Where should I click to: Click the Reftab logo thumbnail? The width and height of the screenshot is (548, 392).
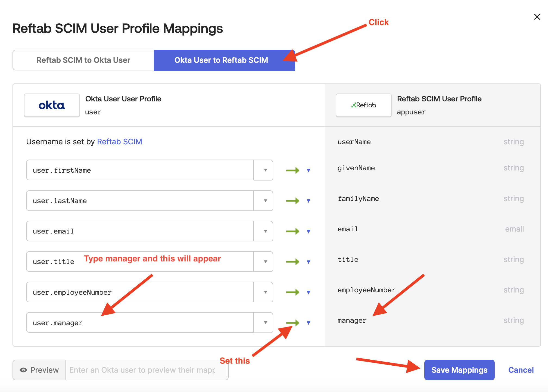[364, 105]
